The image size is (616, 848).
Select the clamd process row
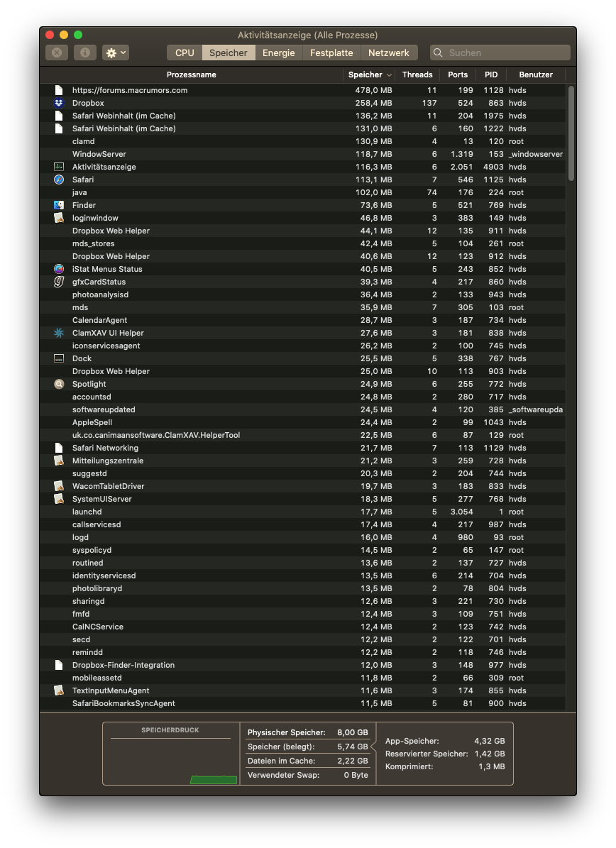tap(303, 141)
